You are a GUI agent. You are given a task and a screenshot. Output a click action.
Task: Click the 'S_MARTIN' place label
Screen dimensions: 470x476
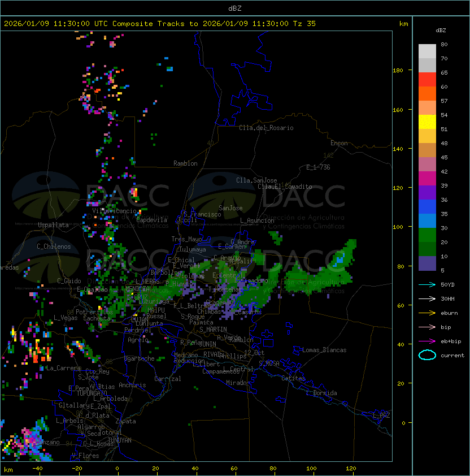213,329
